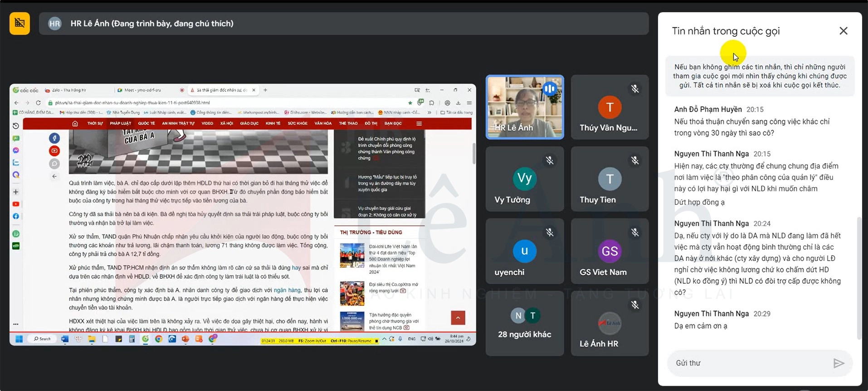Click the Windows Start button in shared screen
This screenshot has width=868, height=391.
[19, 339]
